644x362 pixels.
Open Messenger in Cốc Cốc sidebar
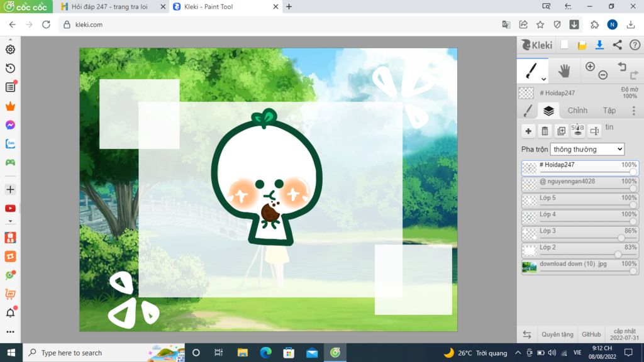10,125
